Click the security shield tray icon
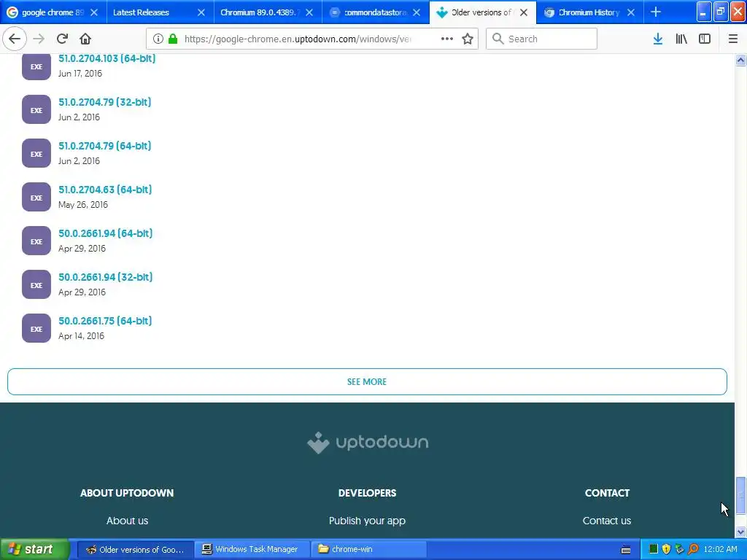The width and height of the screenshot is (747, 560). pos(666,549)
